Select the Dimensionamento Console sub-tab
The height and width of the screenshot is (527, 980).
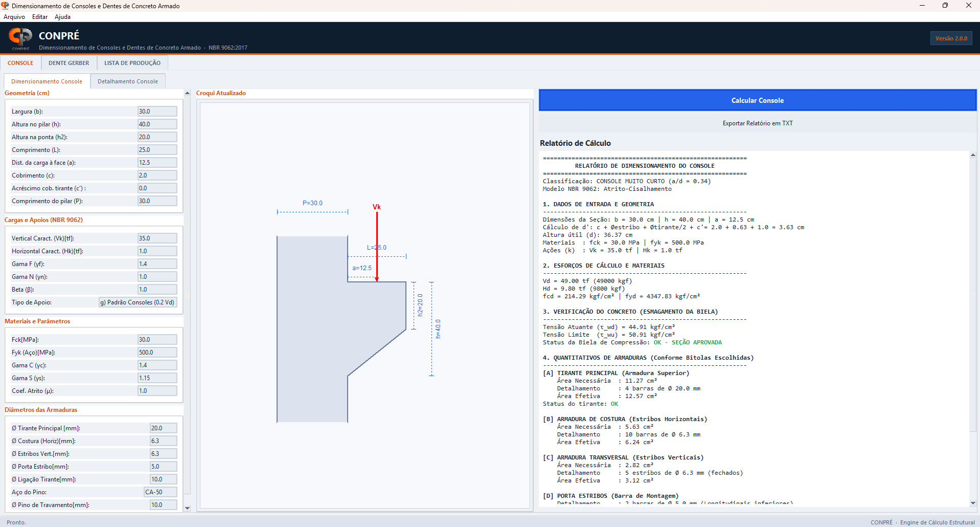pos(47,81)
